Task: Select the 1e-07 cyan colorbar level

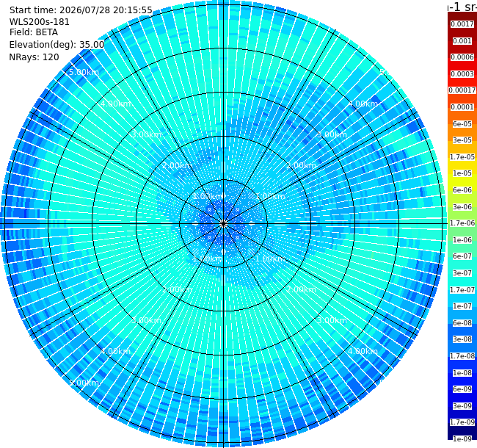Action: click(462, 306)
